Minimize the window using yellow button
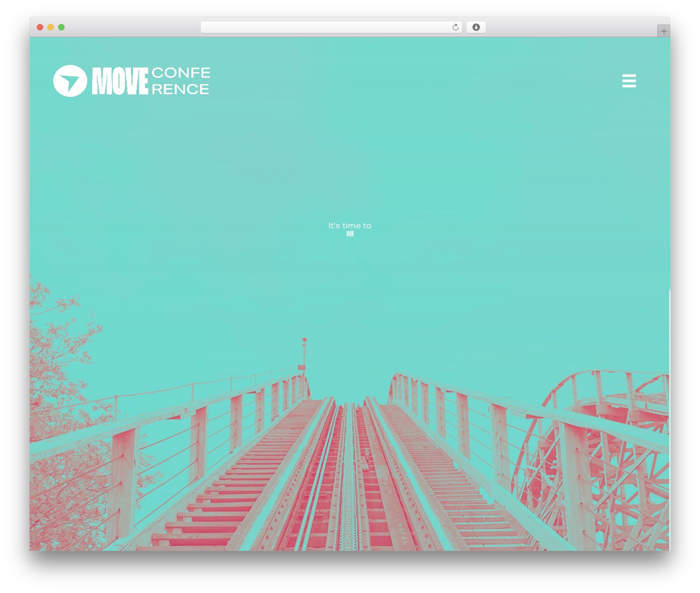Screen dimensions: 700x593 coord(50,27)
